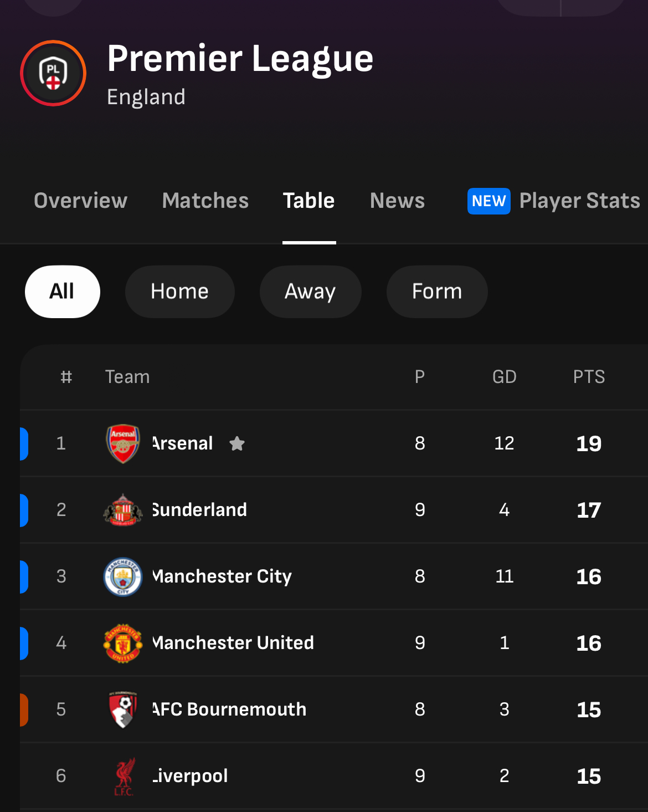The height and width of the screenshot is (812, 648).
Task: Open the Player Stats tab
Action: [x=579, y=201]
